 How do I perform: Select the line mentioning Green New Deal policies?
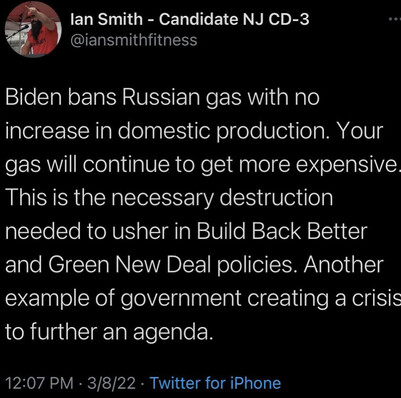click(194, 265)
